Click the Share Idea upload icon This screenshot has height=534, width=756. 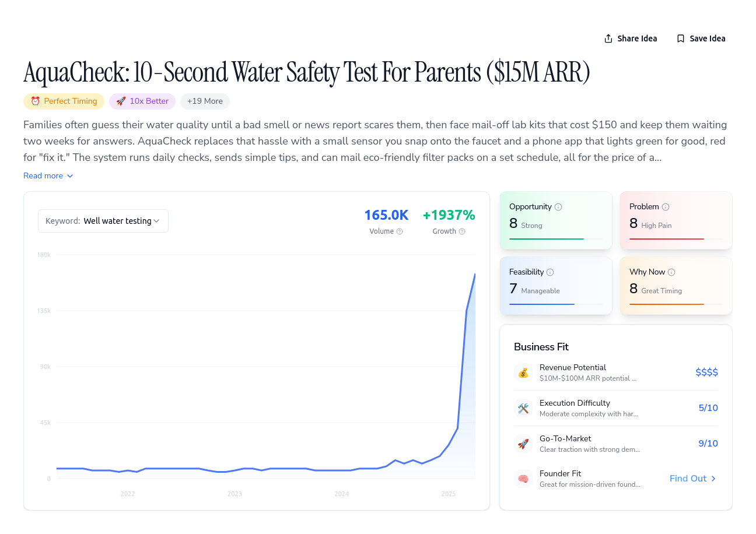coord(608,38)
